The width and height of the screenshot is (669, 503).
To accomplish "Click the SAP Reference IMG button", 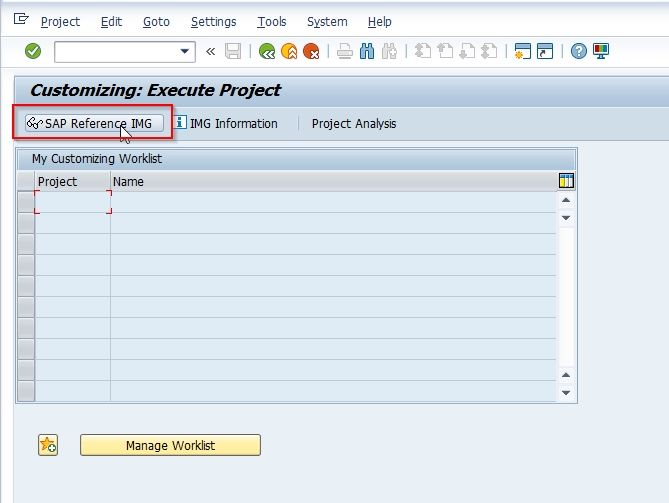I will click(94, 123).
